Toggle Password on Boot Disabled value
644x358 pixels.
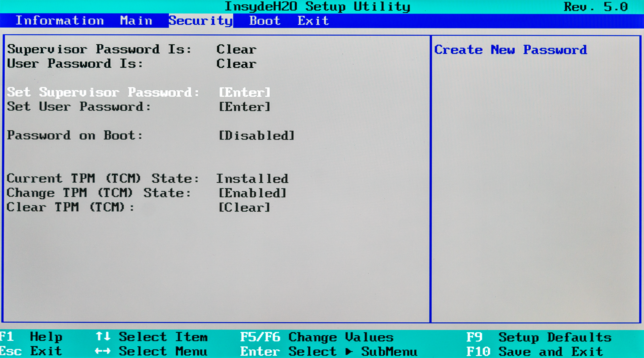[x=256, y=135]
